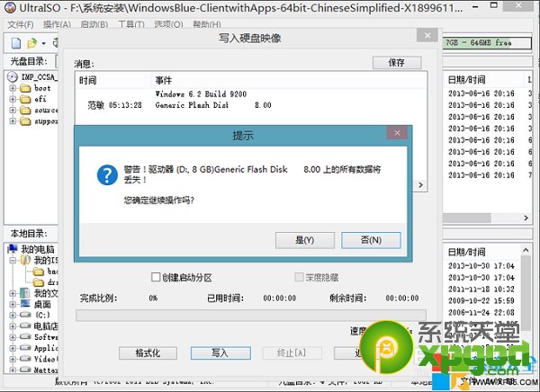Enable the 创建启动分区 checkbox
This screenshot has height=392, width=540.
tap(157, 278)
